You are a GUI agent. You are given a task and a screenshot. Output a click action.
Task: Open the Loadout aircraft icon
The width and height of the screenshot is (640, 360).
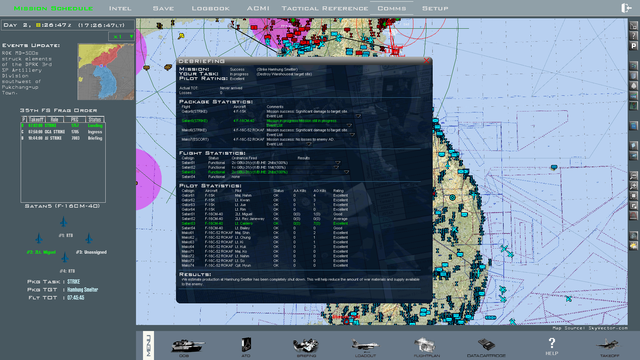point(365,346)
